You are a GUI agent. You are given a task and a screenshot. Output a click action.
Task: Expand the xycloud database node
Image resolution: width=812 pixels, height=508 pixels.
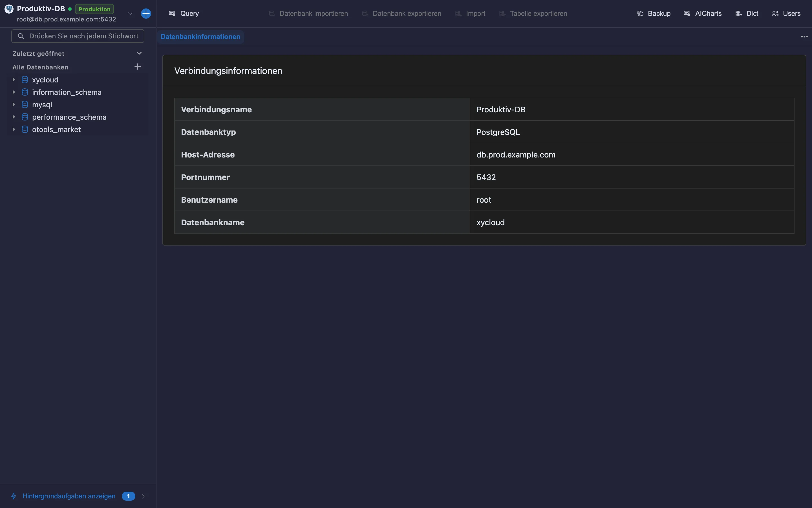tap(14, 80)
